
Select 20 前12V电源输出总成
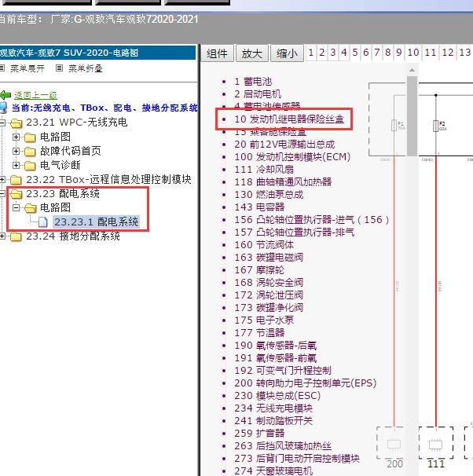(284, 145)
